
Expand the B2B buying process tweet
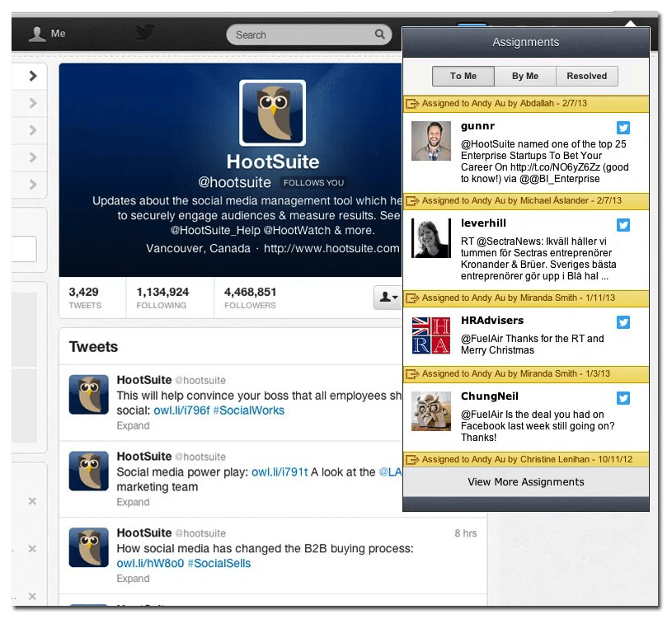(133, 579)
